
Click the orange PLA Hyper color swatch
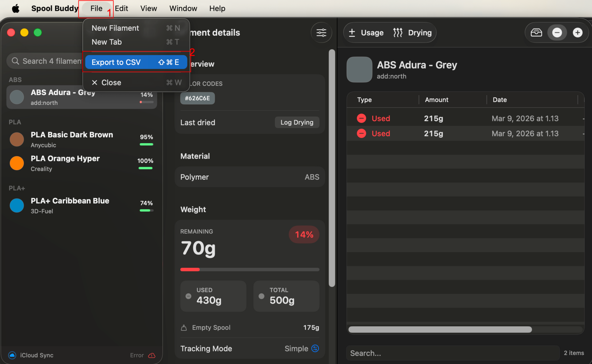[17, 163]
